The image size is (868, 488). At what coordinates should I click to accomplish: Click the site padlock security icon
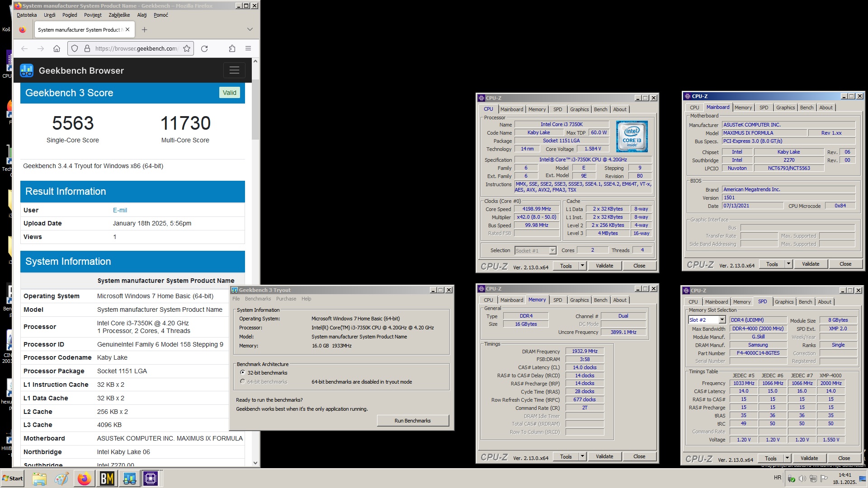pos(87,48)
